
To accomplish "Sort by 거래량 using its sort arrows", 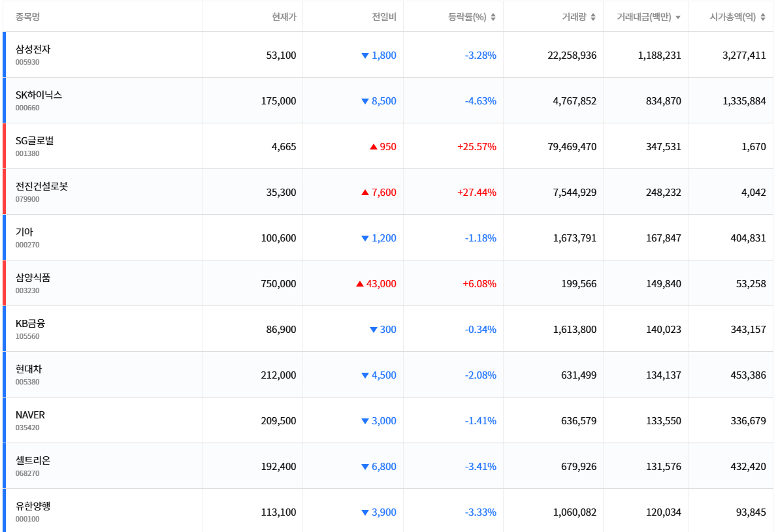I will coord(593,17).
